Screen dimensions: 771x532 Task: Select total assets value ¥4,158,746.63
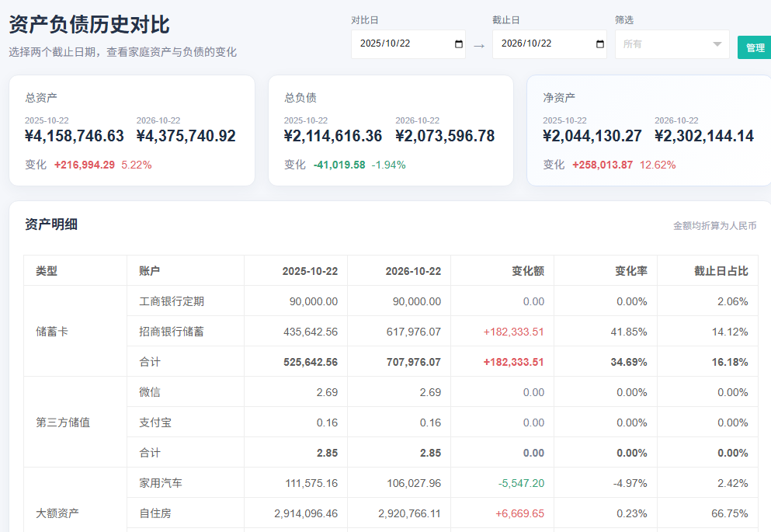75,136
